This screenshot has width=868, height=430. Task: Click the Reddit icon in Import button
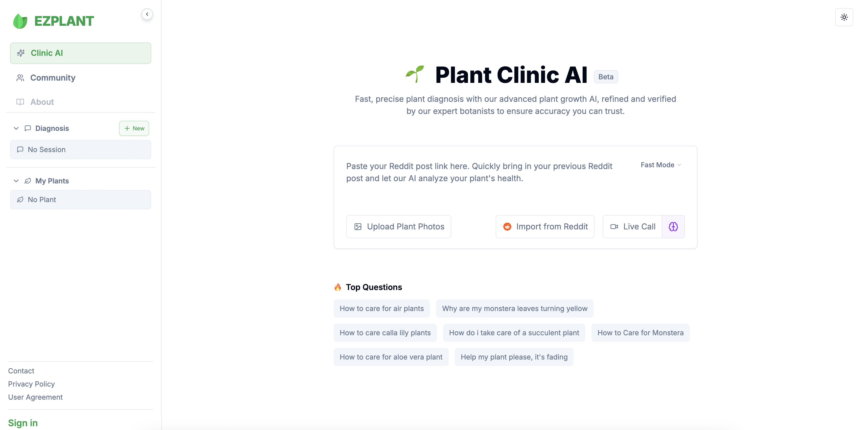coord(507,227)
